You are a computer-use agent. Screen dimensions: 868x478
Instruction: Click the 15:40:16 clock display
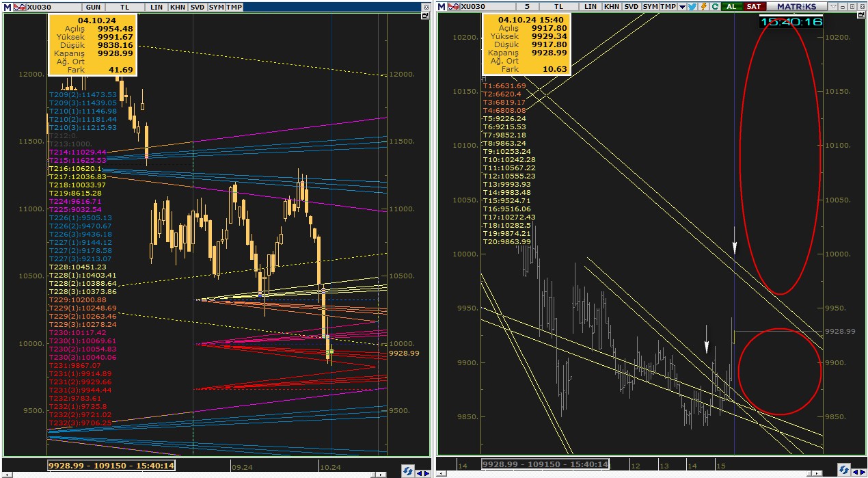click(791, 22)
